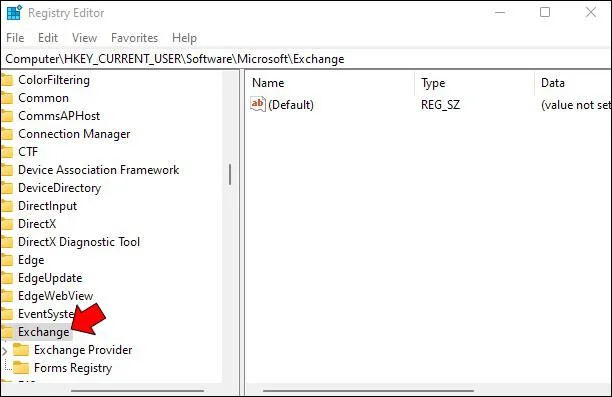Select the EdgeUpdate folder icon
This screenshot has height=397, width=612.
(x=7, y=278)
